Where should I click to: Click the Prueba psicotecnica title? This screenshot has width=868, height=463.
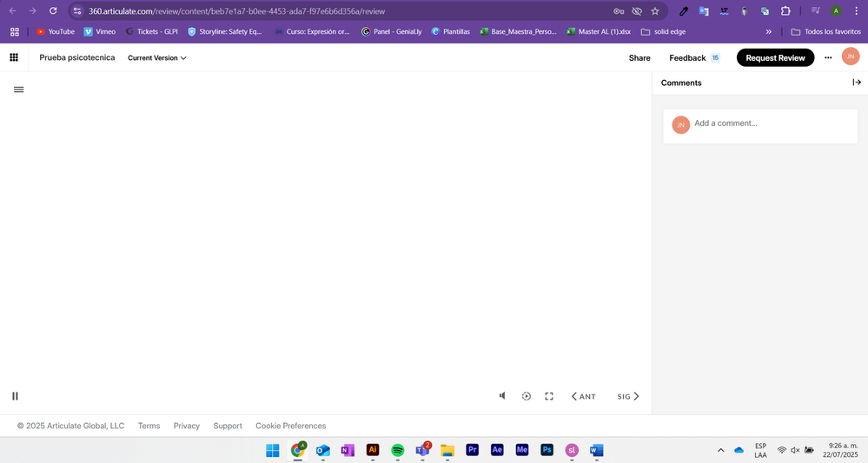click(x=77, y=57)
